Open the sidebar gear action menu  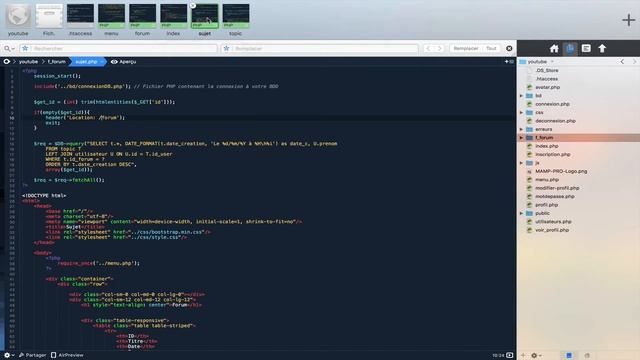pyautogui.click(x=536, y=356)
